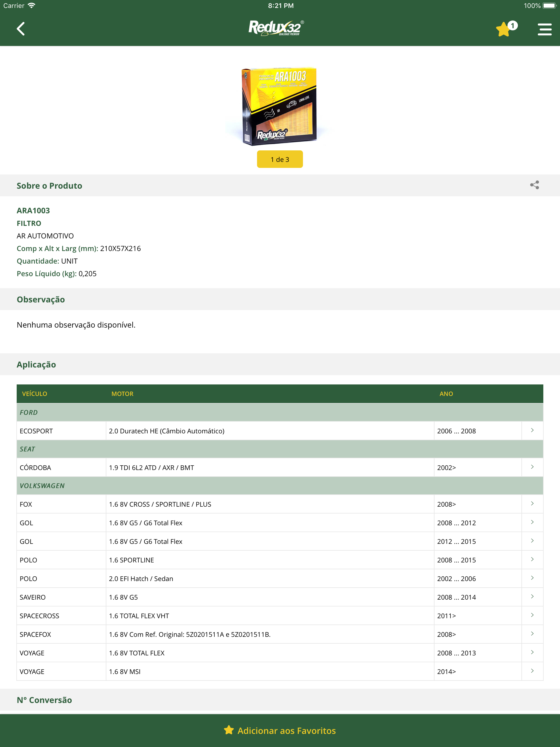Click the MOTOR column header
Screen dimensions: 560x747
(122, 394)
